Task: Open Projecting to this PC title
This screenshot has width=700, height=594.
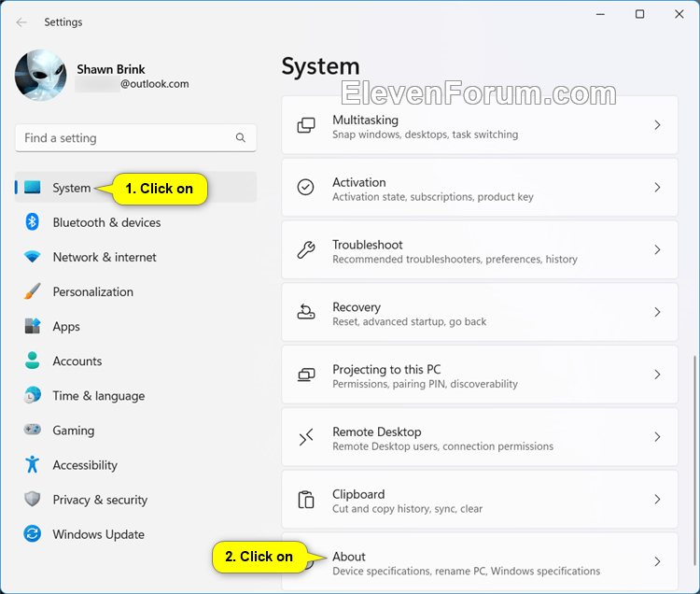Action: tap(386, 369)
